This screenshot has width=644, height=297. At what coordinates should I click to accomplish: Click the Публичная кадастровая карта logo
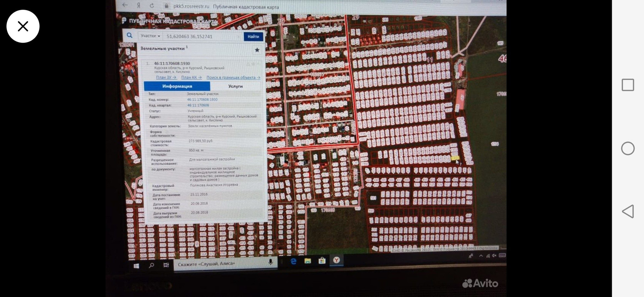point(170,21)
